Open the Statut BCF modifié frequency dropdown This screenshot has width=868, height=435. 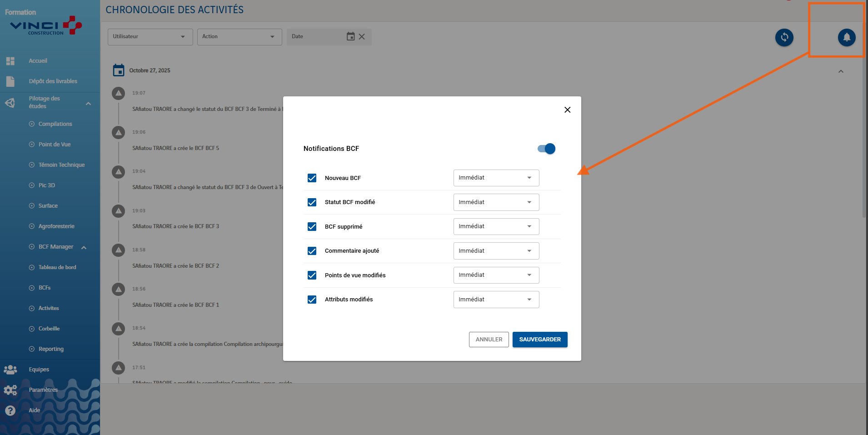point(496,202)
